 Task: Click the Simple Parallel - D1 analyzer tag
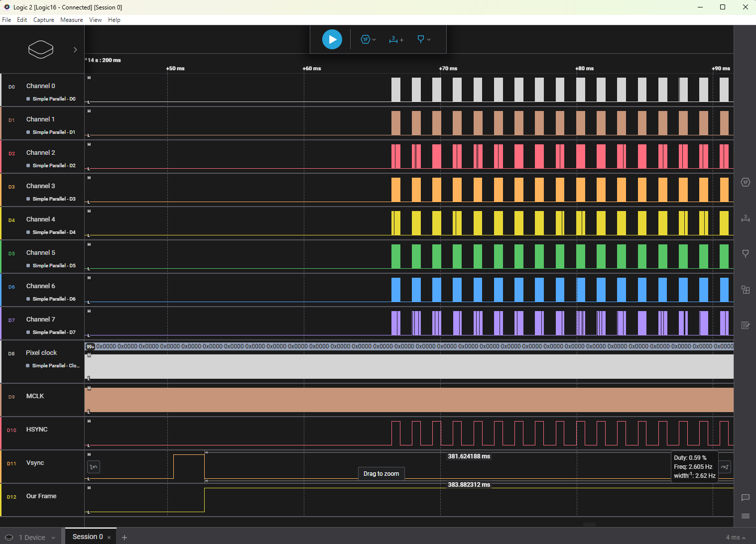pyautogui.click(x=51, y=132)
